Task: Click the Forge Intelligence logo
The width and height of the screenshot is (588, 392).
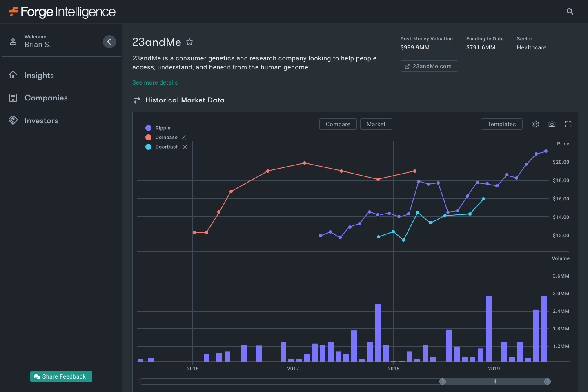Action: pyautogui.click(x=62, y=12)
